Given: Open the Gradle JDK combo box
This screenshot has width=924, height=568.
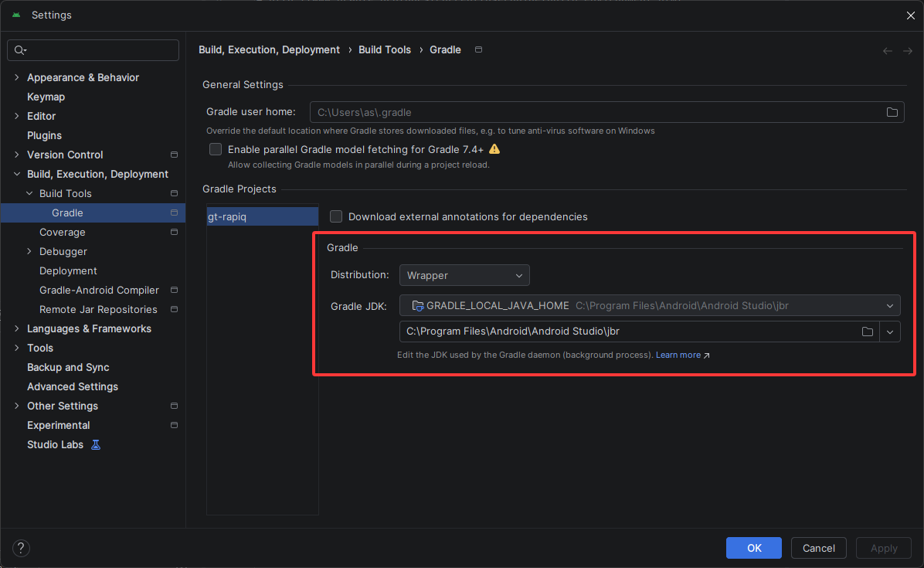Looking at the screenshot, I should click(650, 306).
